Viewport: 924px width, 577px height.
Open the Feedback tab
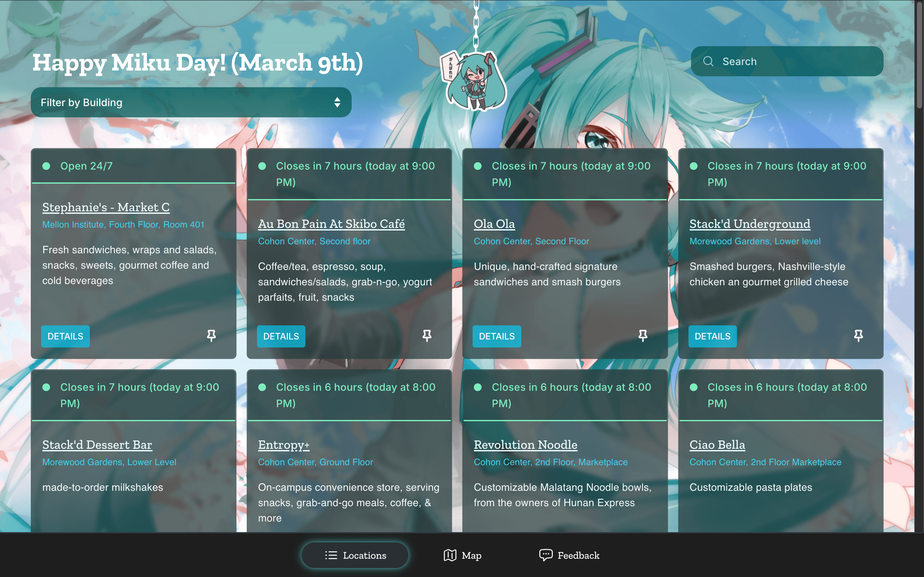point(569,555)
